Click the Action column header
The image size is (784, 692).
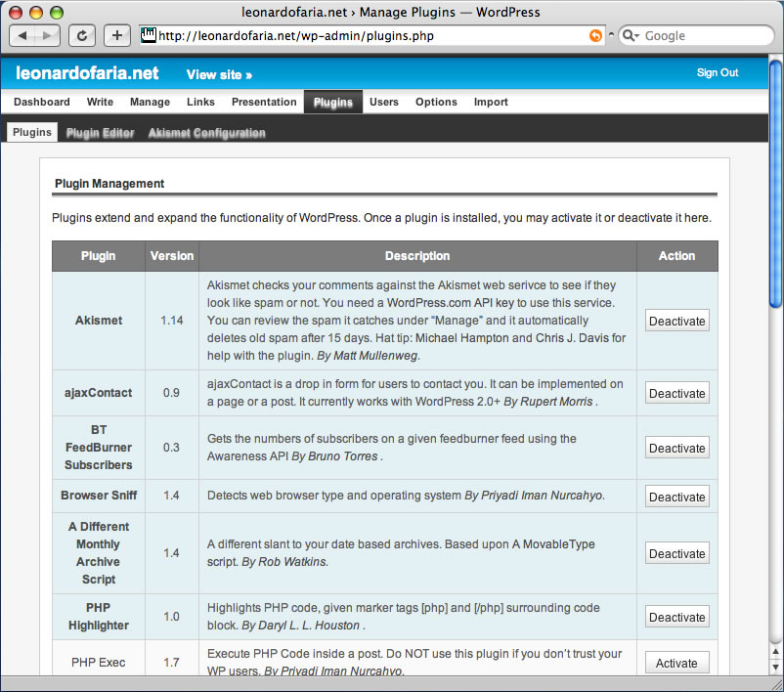(x=677, y=256)
